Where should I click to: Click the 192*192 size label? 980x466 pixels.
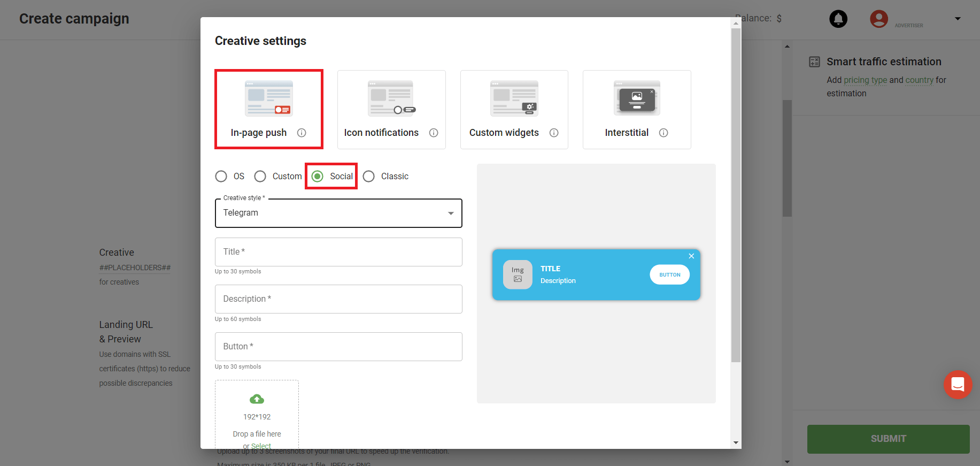click(x=257, y=417)
